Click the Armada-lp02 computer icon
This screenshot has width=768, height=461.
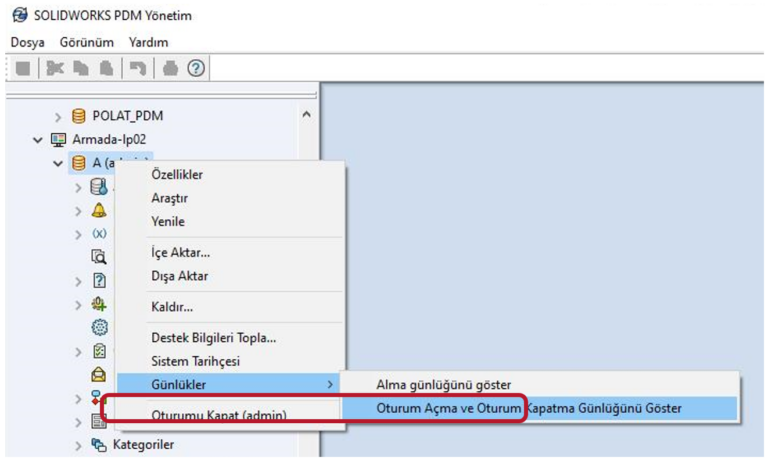[x=58, y=140]
